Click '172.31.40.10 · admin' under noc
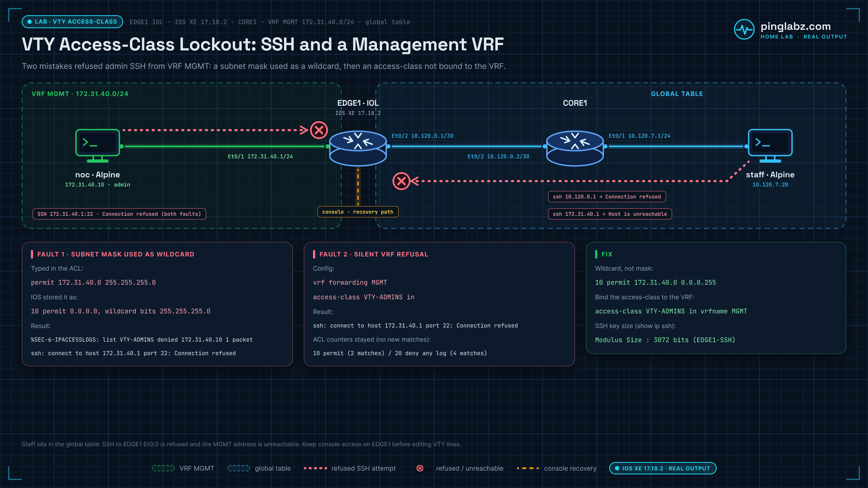The image size is (868, 488). [x=97, y=185]
